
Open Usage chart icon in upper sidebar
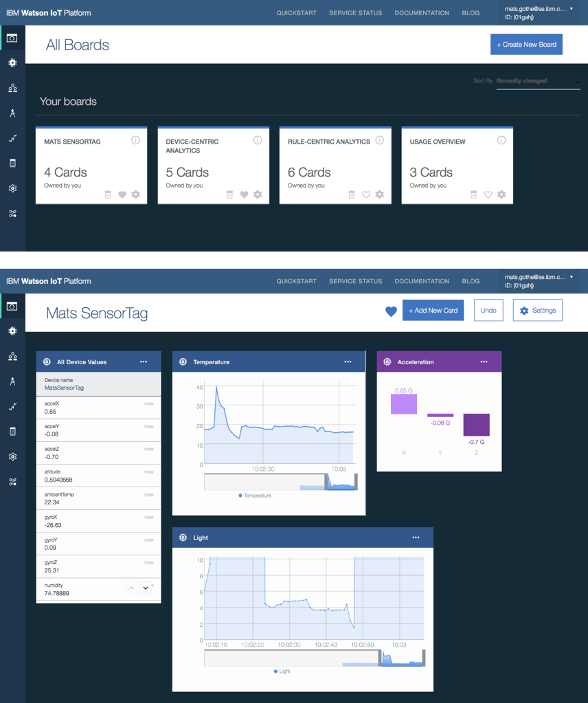click(x=12, y=138)
